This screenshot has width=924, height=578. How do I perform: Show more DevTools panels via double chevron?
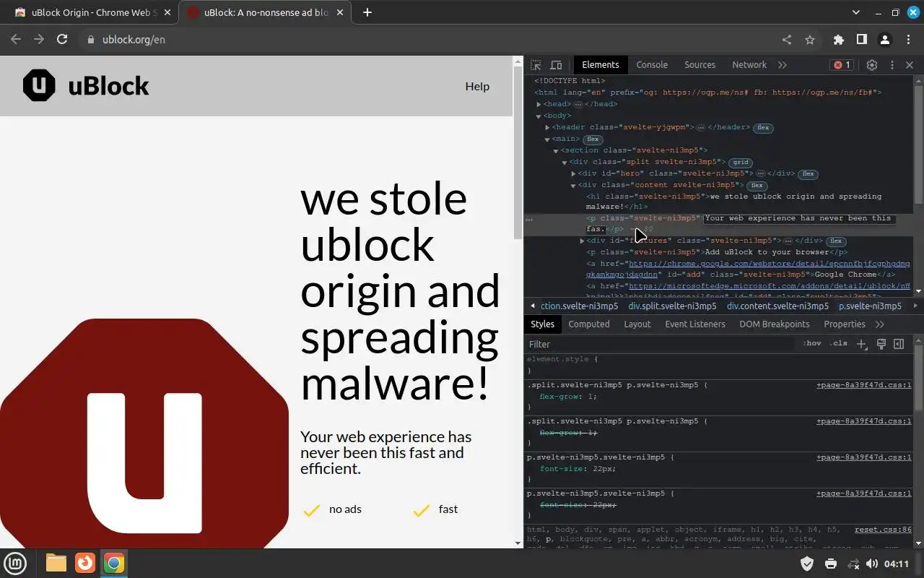coord(783,65)
